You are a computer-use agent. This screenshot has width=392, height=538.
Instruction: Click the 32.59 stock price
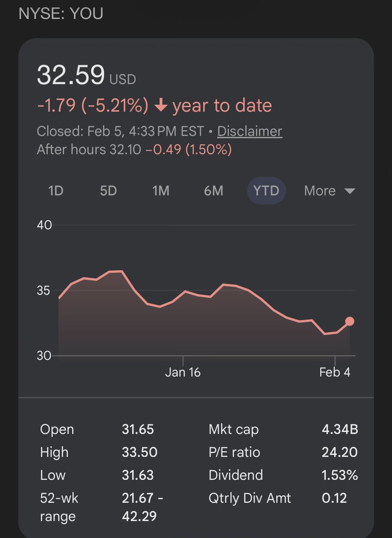coord(71,74)
